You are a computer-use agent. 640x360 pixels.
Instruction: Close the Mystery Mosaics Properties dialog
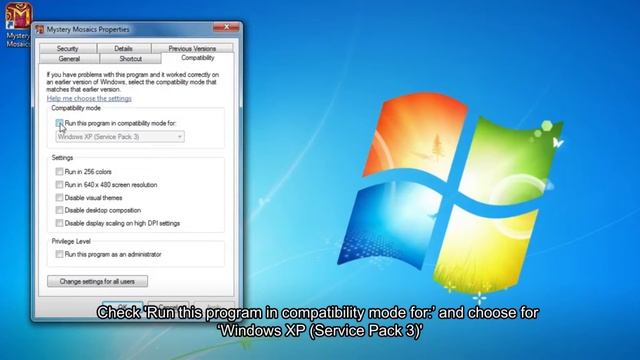[x=226, y=27]
